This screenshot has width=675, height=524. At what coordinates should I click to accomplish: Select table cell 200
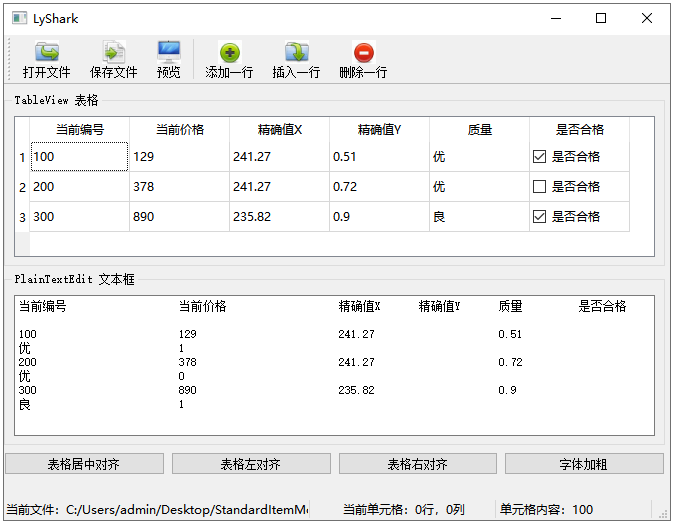(80, 187)
